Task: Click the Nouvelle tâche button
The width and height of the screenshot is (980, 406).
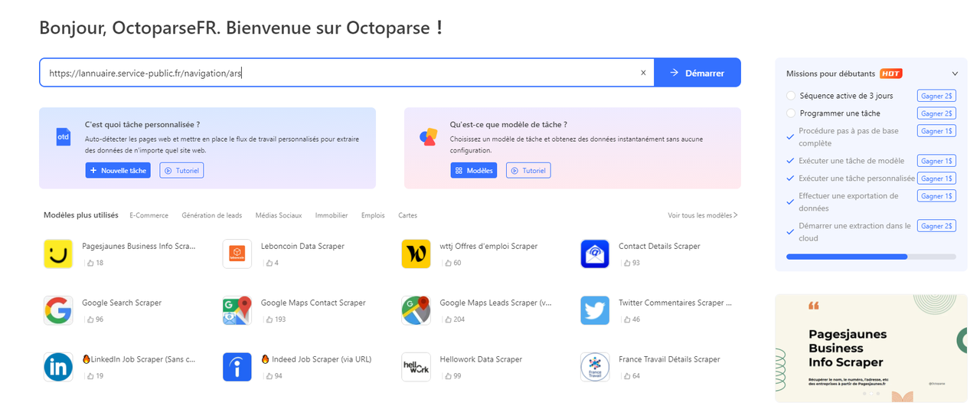Action: (x=118, y=170)
